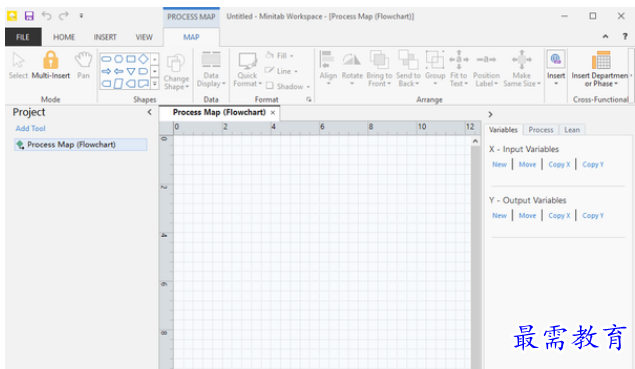Open the Rotate options
Screen dimensions: 635x369
pyautogui.click(x=352, y=68)
